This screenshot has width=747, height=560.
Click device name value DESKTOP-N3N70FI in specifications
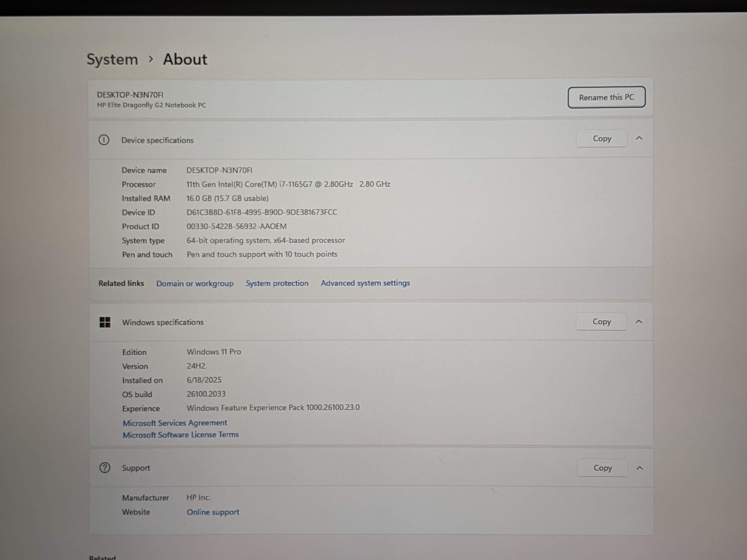[219, 170]
